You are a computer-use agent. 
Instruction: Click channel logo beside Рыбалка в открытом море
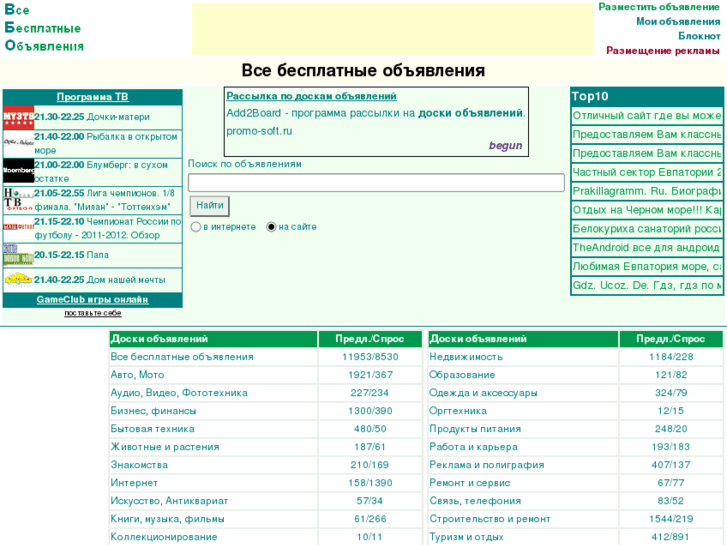(x=19, y=143)
